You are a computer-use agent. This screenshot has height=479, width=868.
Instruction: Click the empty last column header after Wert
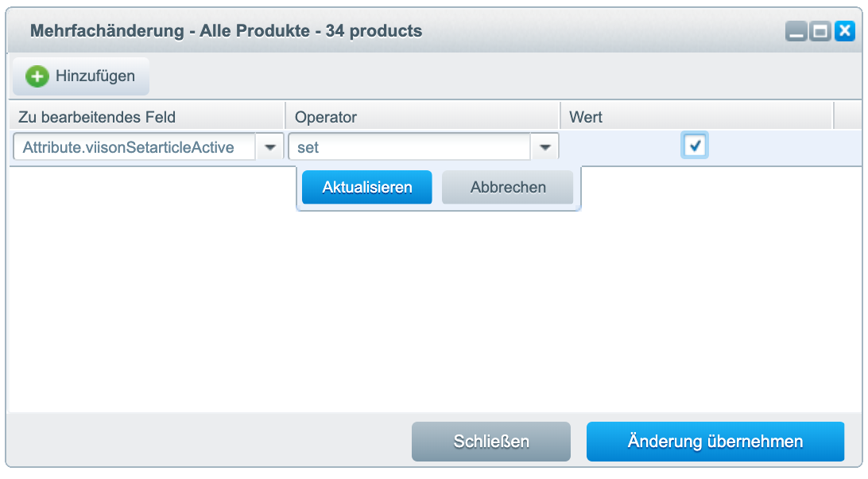coord(847,117)
